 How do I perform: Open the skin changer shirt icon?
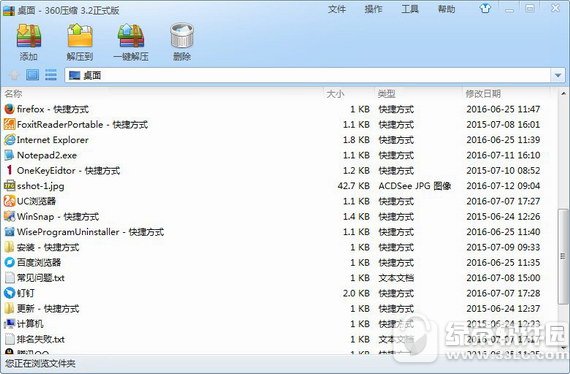485,8
